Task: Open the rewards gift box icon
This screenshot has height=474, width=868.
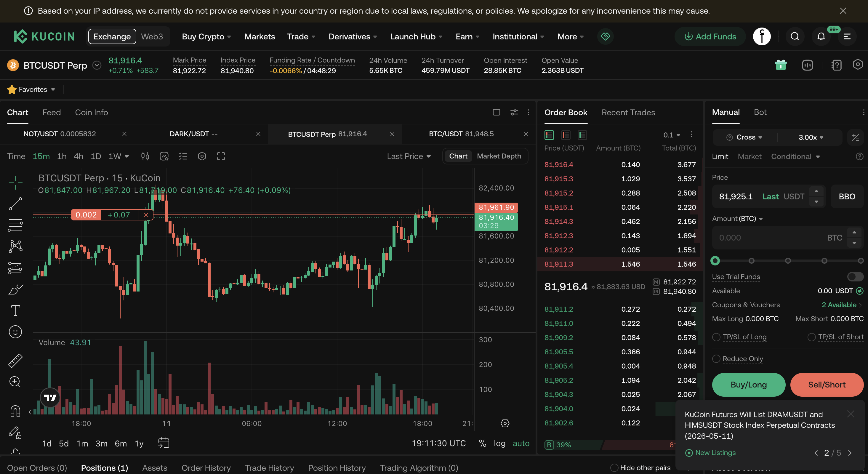Action: point(780,65)
